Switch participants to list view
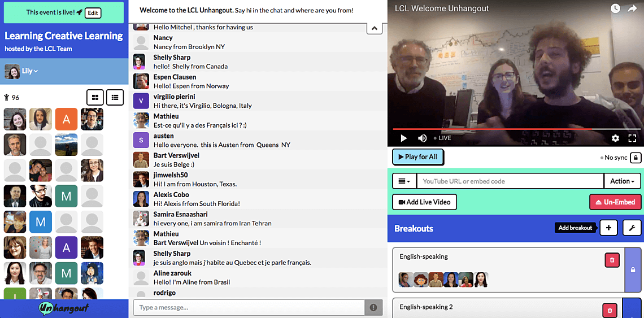 [x=115, y=97]
